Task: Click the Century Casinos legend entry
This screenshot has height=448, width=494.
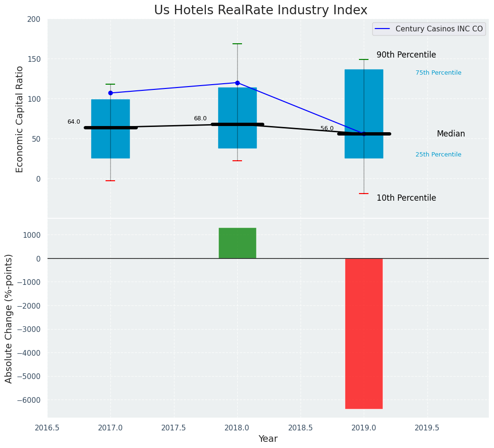Action: (438, 29)
